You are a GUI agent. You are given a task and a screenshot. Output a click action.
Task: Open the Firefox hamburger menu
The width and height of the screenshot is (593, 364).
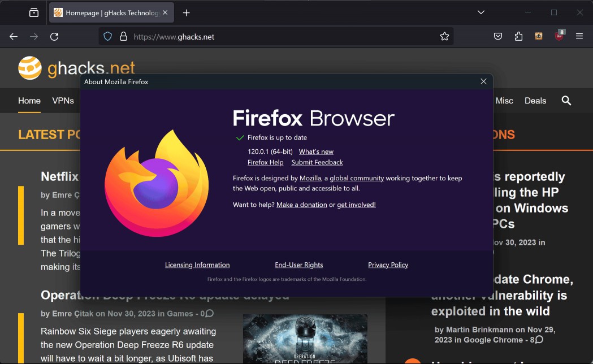tap(579, 36)
